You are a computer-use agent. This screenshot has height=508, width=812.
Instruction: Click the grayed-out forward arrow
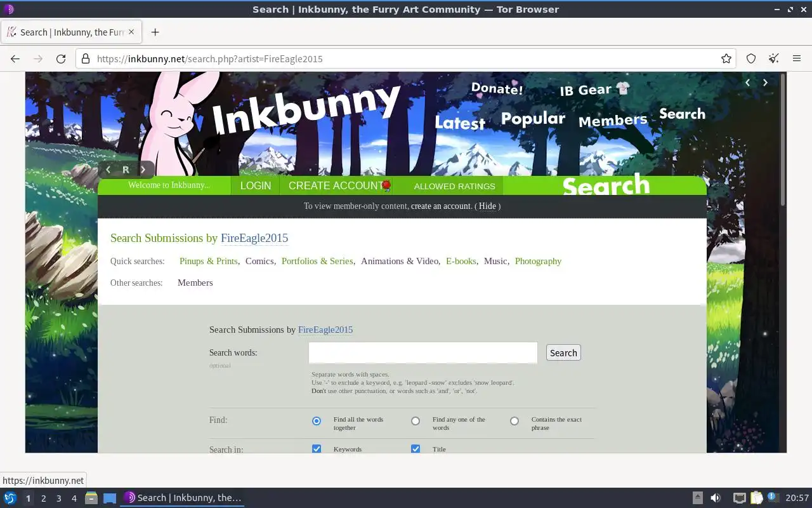click(x=38, y=58)
